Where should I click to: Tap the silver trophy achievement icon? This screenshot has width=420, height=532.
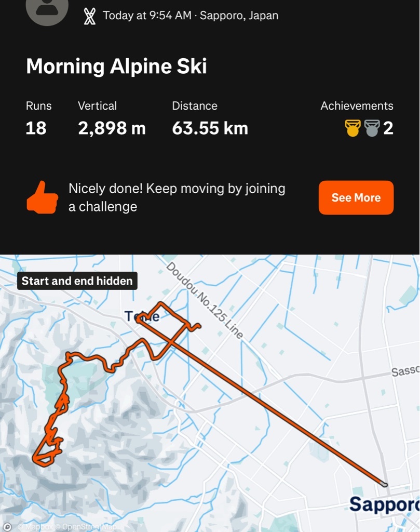click(x=372, y=128)
